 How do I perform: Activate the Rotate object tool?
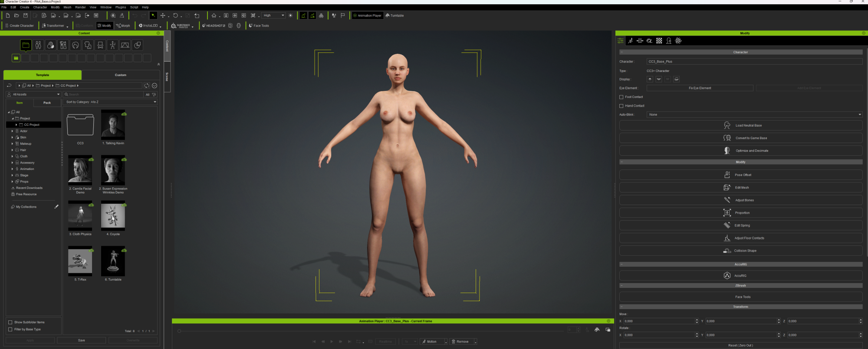[x=175, y=16]
